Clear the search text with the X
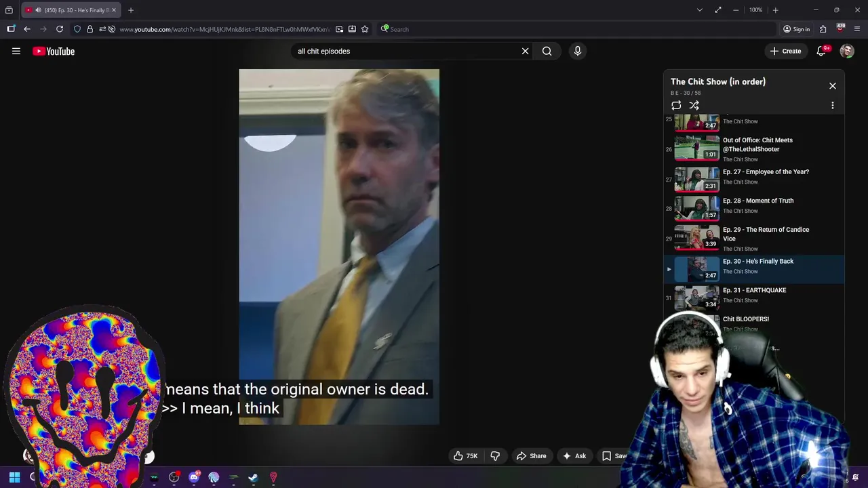 click(x=525, y=51)
